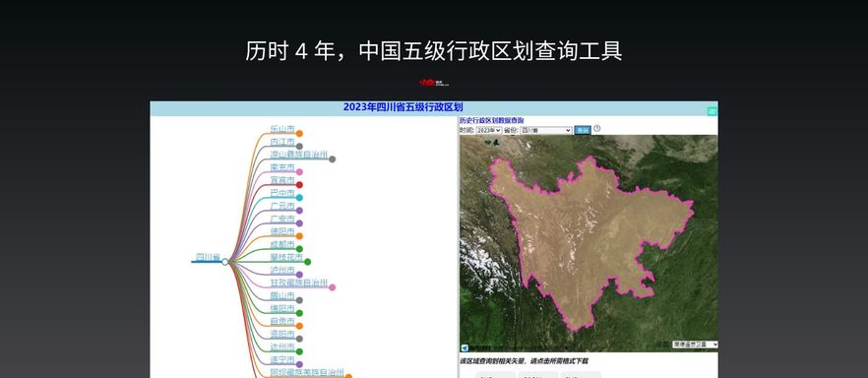The image size is (868, 378).
Task: Click the red node dot for 宜宾市
Action: click(299, 185)
